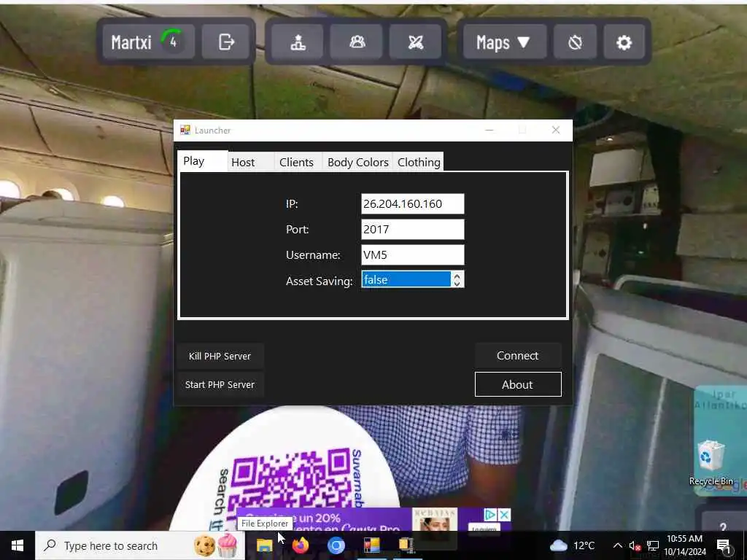Click the Connect button
This screenshot has width=747, height=560.
(x=518, y=356)
